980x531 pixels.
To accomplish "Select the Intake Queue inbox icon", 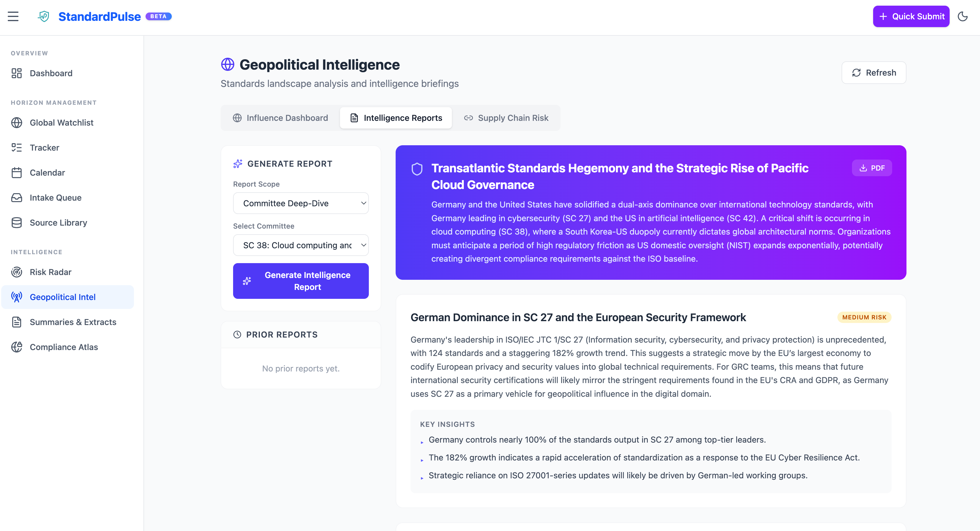I will (x=17, y=197).
